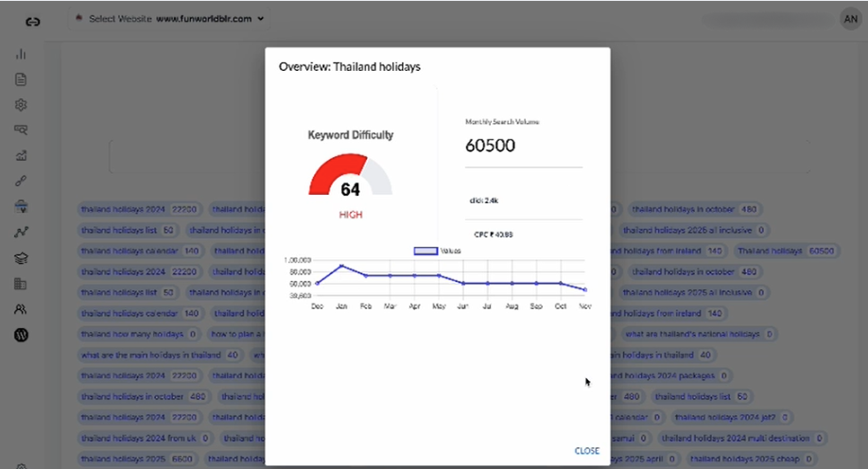Image resolution: width=868 pixels, height=469 pixels.
Task: Select the 'Thailand holidays 60500' keyword chip
Action: (x=786, y=251)
